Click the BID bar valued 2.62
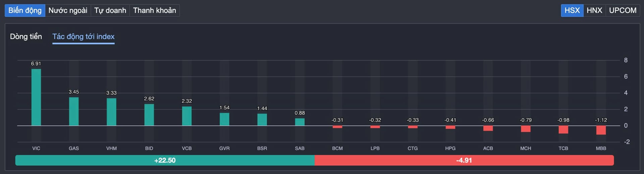 pos(149,115)
